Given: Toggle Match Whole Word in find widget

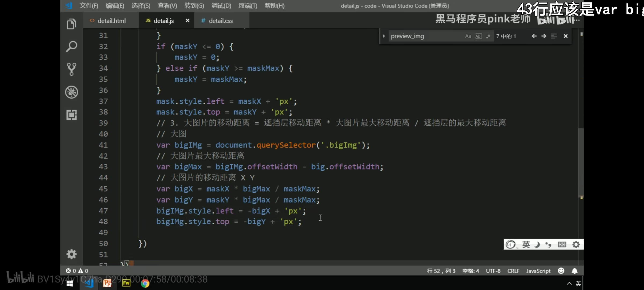Looking at the screenshot, I should coord(478,36).
